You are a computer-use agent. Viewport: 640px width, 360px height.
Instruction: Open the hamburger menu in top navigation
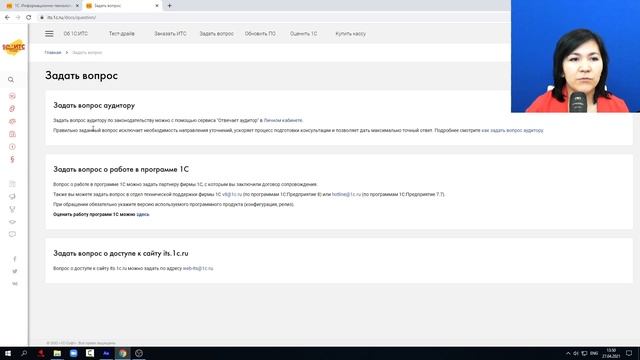tap(49, 34)
